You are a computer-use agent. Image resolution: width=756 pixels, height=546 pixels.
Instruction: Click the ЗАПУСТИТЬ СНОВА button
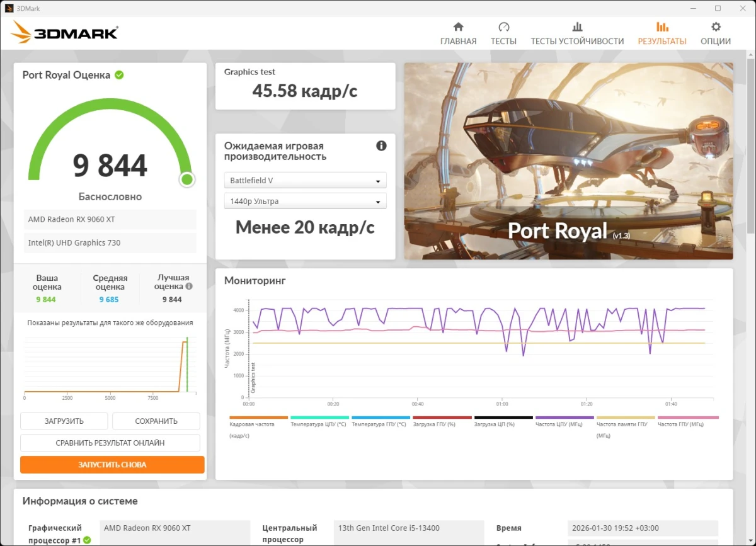112,464
